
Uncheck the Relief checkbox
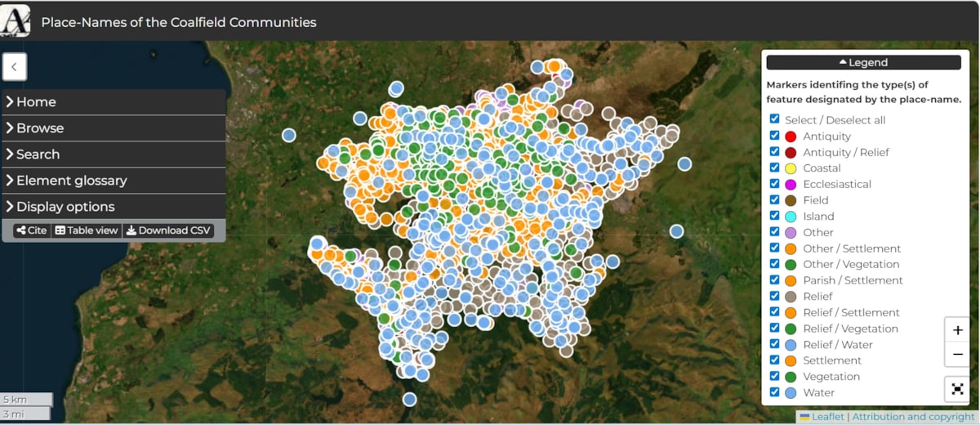click(x=774, y=296)
